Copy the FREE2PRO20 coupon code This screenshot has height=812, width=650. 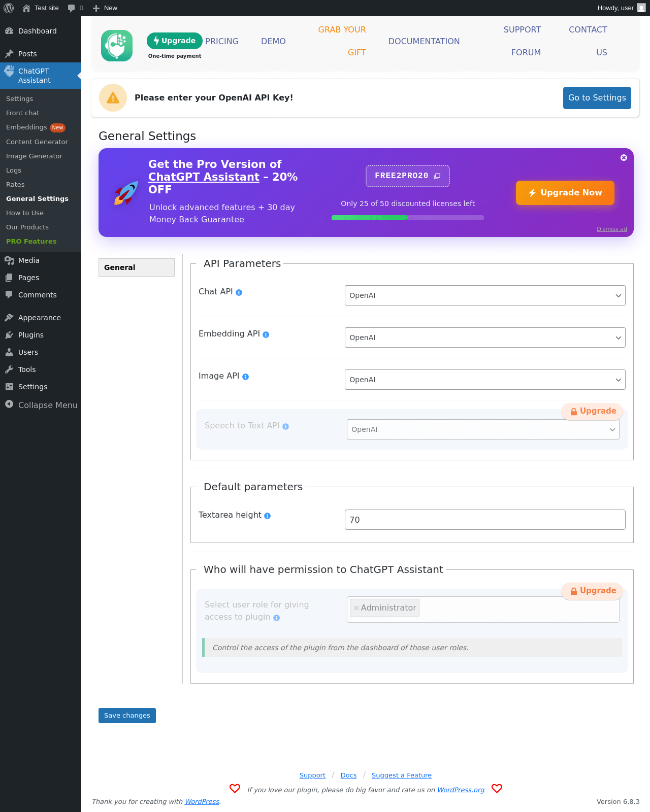[437, 176]
